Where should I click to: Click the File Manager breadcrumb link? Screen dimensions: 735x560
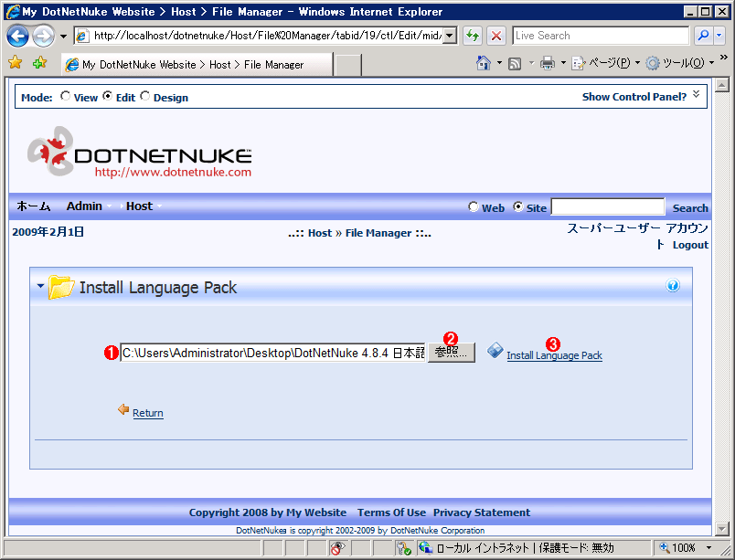pos(378,233)
